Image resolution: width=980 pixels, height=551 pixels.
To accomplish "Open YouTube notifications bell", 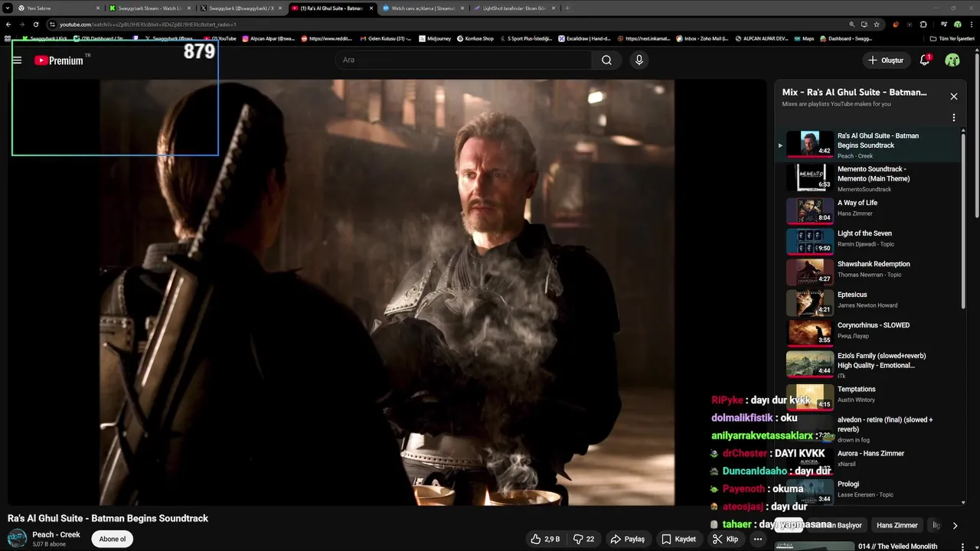I will pos(924,60).
